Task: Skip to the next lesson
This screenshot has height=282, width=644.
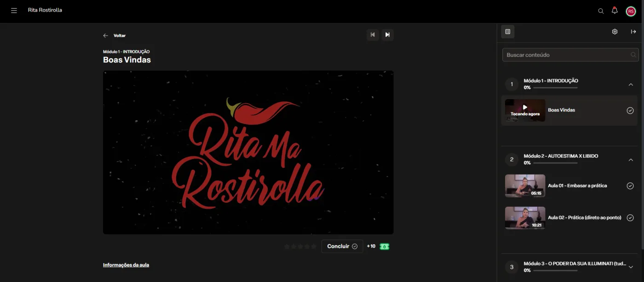Action: [387, 35]
